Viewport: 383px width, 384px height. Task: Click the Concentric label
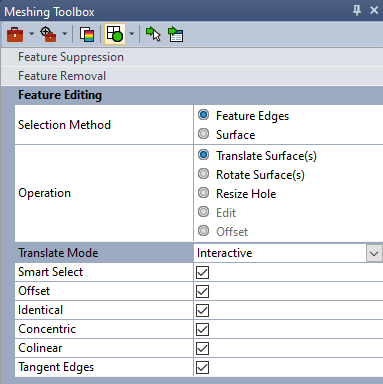[47, 329]
